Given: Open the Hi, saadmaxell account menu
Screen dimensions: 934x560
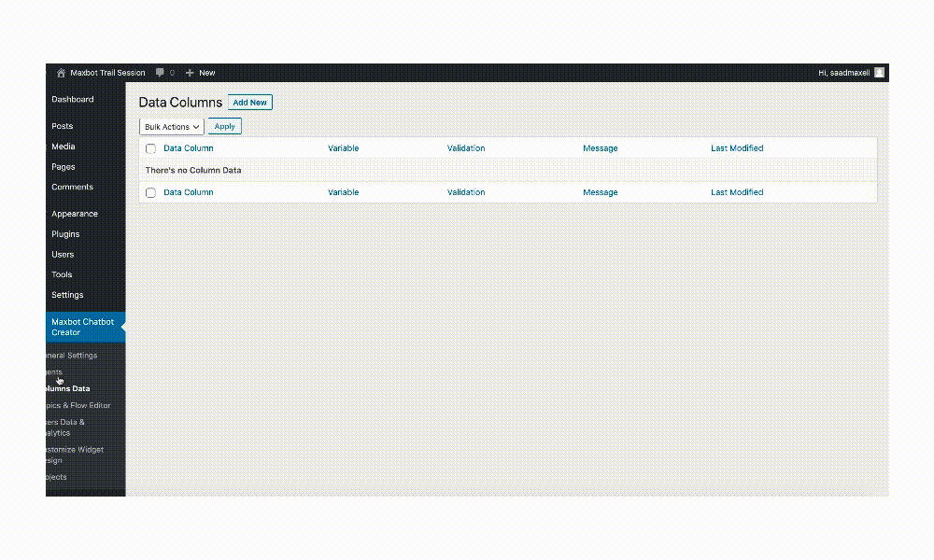Looking at the screenshot, I should [843, 73].
